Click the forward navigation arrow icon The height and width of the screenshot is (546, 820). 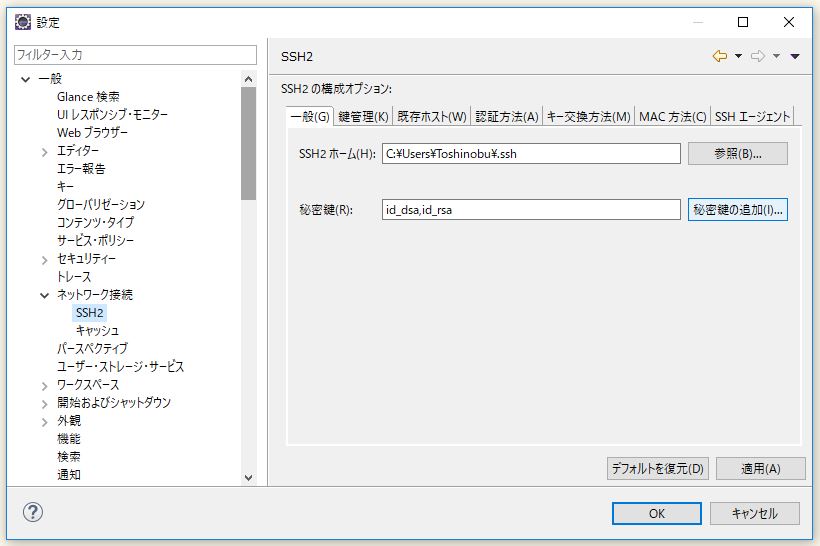[x=758, y=56]
